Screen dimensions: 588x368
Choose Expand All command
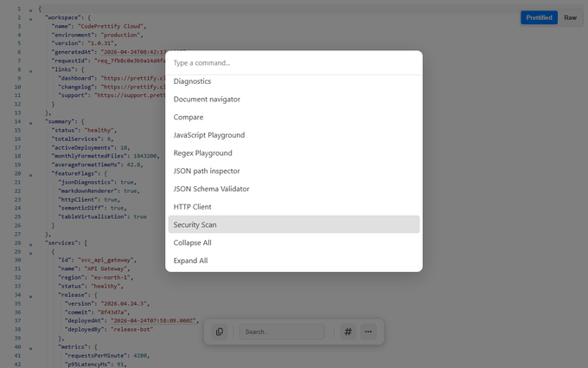294,261
